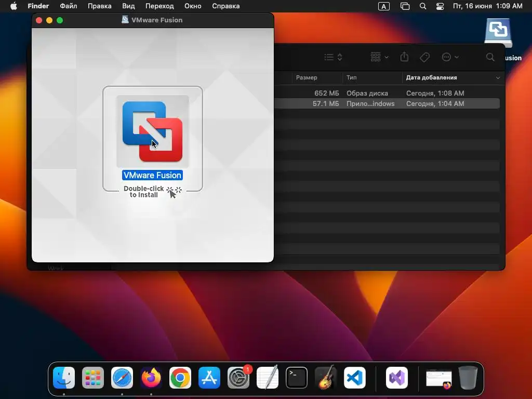Image resolution: width=532 pixels, height=399 pixels.
Task: Open Finder from the Dock
Action: tap(64, 378)
